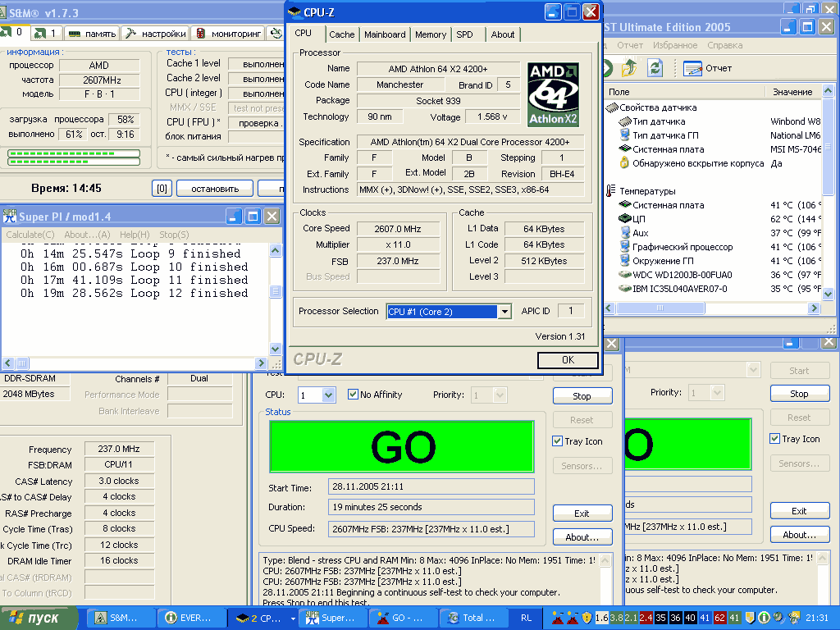Click the WDC WD1200JB hard drive icon
Viewport: 840px width, 630px height.
624,275
